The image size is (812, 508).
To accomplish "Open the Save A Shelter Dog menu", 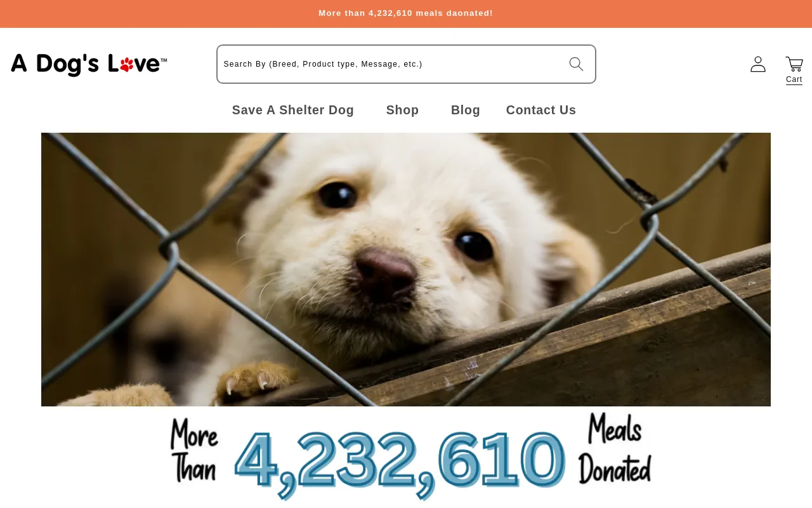I will click(x=293, y=110).
